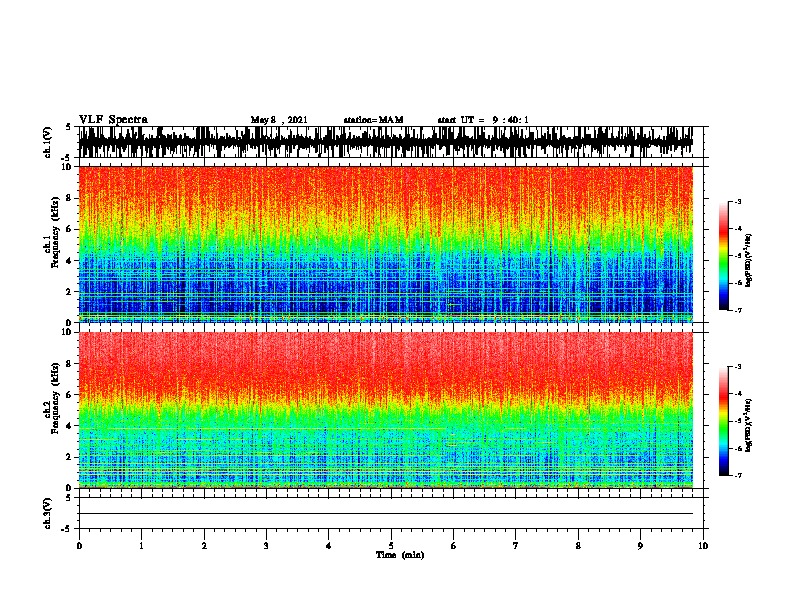Click the ch.1 spectrogram color scale bar
The width and height of the screenshot is (792, 612).
point(723,256)
